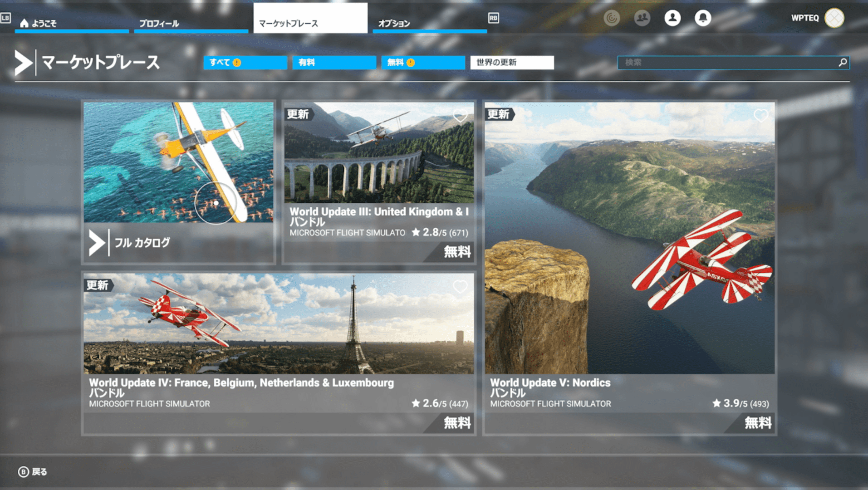Image resolution: width=868 pixels, height=490 pixels.
Task: Click the WPTEQ avatar picture
Action: coord(834,18)
